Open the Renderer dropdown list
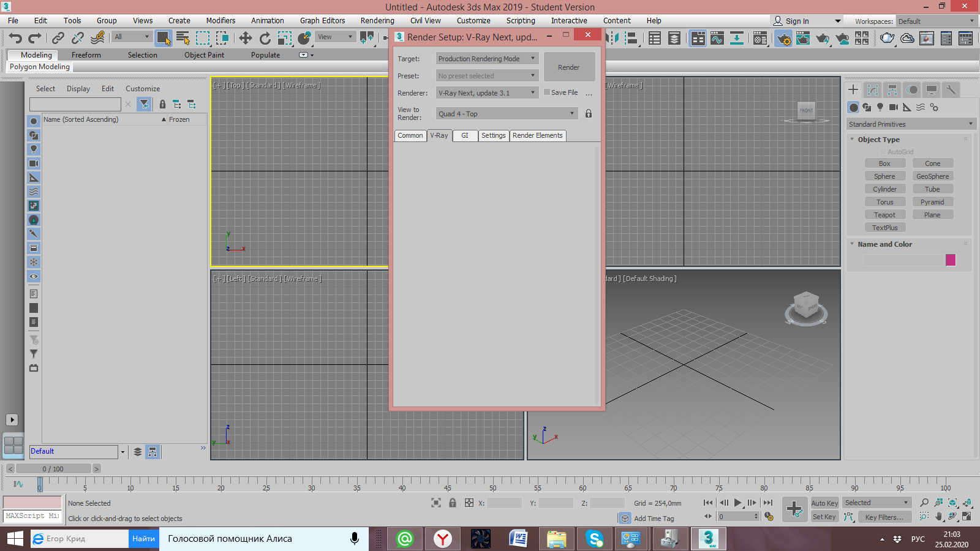This screenshot has width=980, height=551. [x=487, y=93]
